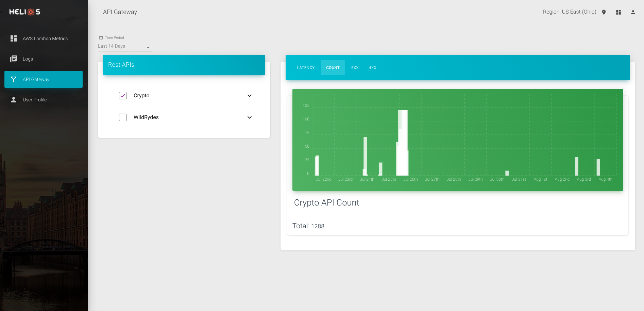Screen dimensions: 644x311
Task: Click the Total: 1288 value
Action: pyautogui.click(x=308, y=226)
